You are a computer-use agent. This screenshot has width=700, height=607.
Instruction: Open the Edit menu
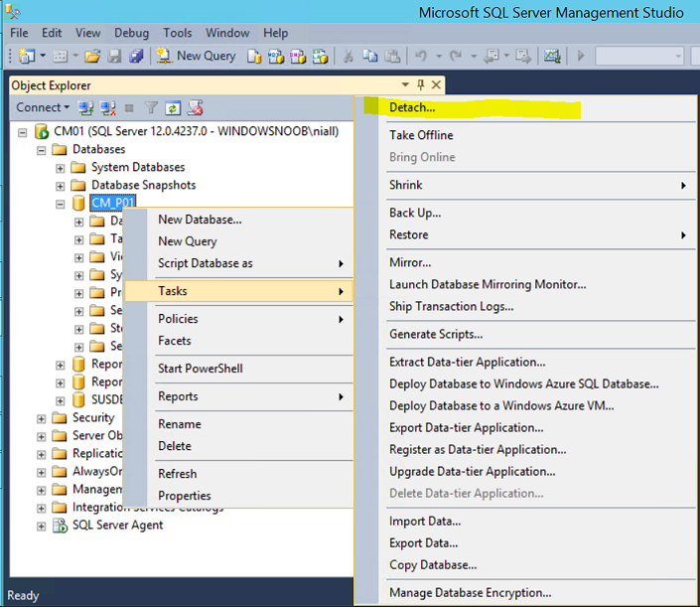[52, 33]
